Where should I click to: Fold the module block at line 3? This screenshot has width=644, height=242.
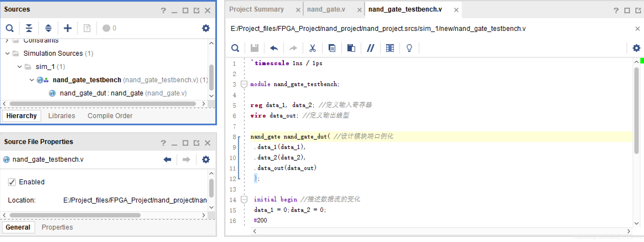pyautogui.click(x=244, y=84)
